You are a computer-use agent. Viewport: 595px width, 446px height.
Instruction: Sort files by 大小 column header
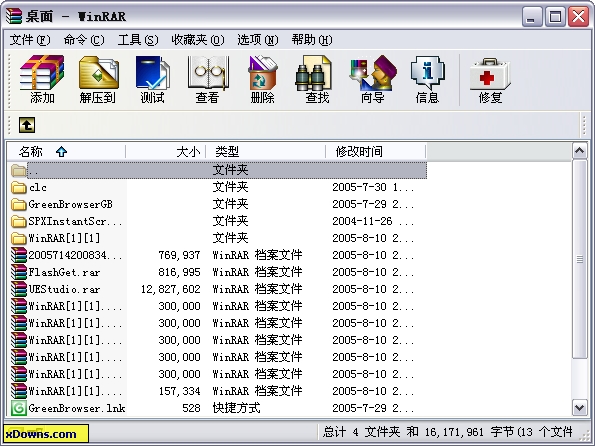point(166,151)
